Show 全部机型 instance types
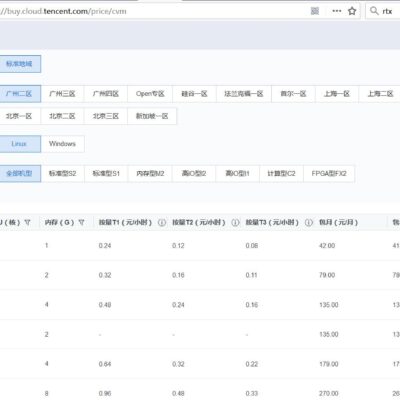This screenshot has width=400, height=400. (19, 173)
